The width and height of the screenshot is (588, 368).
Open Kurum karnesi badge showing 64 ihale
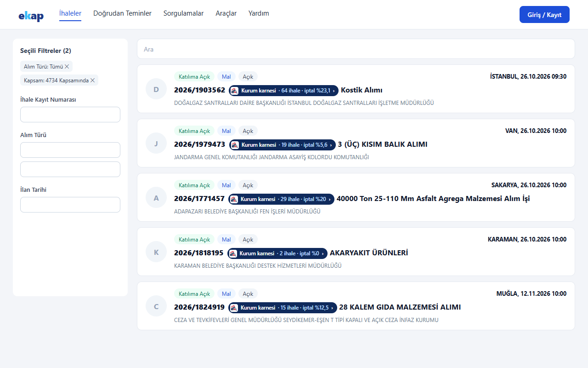coord(283,91)
